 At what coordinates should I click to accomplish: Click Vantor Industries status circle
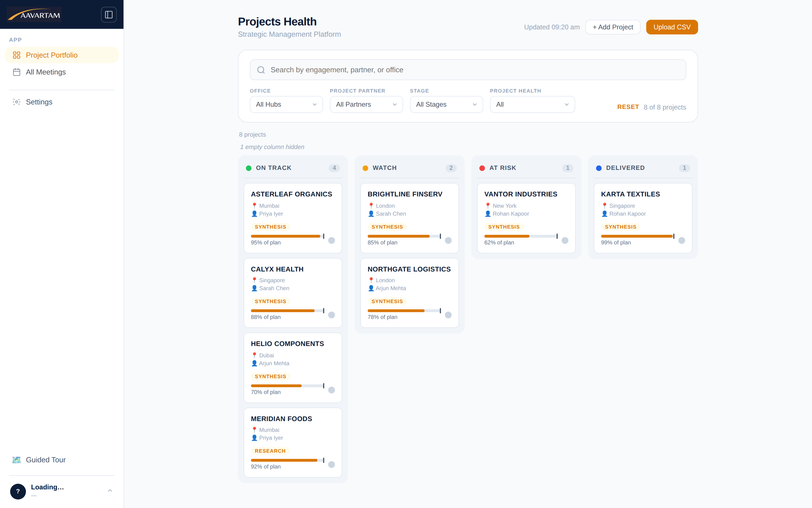565,240
